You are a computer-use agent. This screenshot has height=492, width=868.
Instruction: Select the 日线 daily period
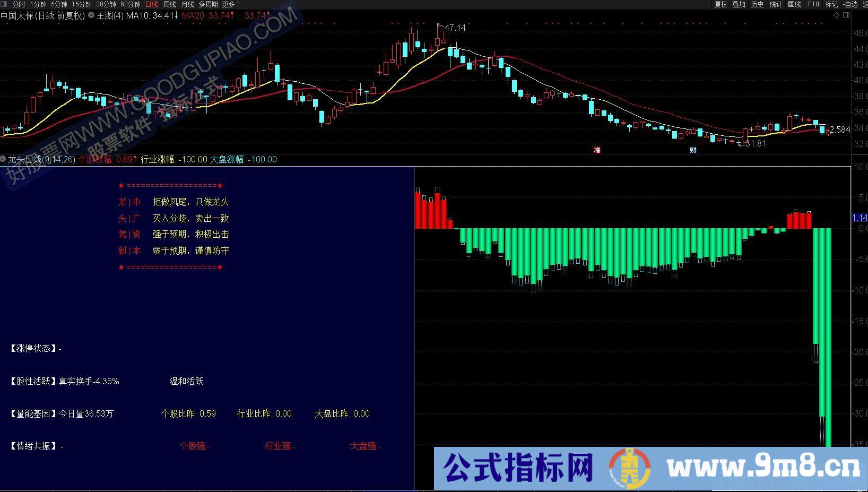152,4
